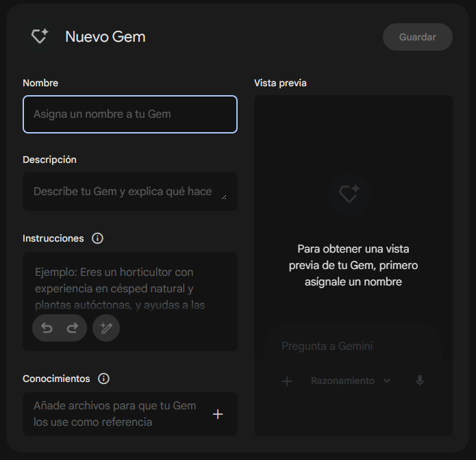Add knowledge files with the plus icon
This screenshot has width=476, height=460.
point(218,414)
